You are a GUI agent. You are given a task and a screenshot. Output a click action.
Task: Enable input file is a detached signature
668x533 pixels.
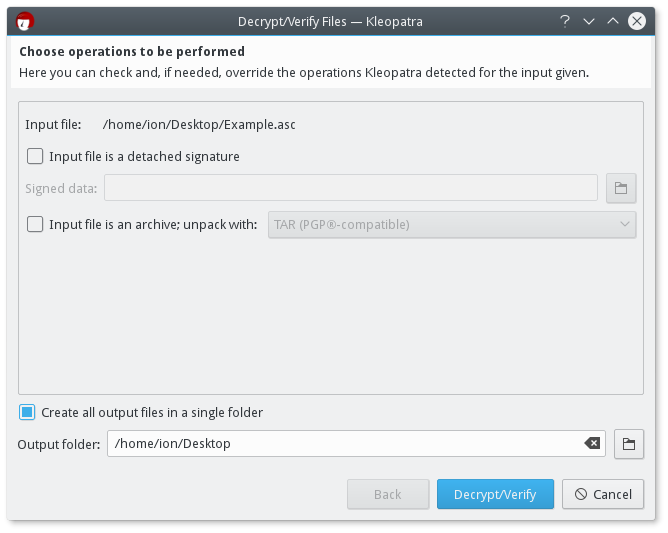click(35, 156)
